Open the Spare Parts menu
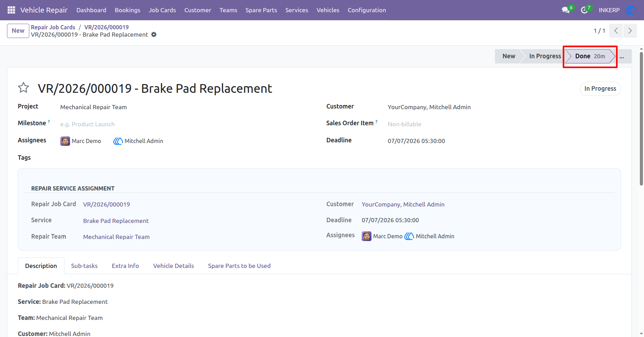 [261, 10]
